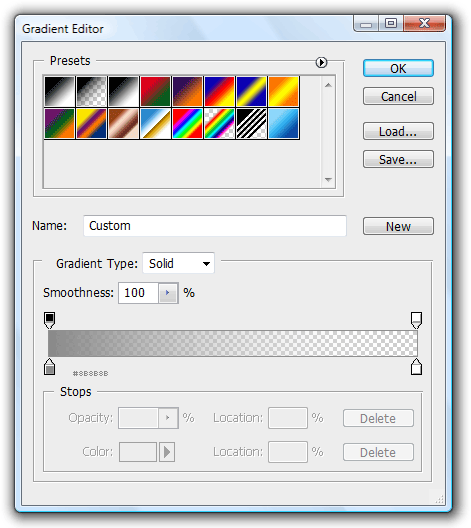
Task: Click the Smoothness value field
Action: [138, 293]
